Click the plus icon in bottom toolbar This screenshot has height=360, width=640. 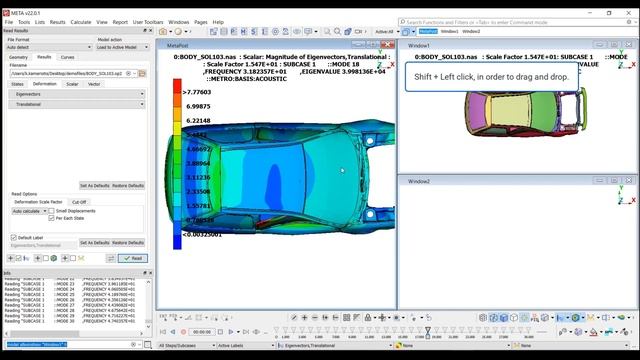point(304,318)
